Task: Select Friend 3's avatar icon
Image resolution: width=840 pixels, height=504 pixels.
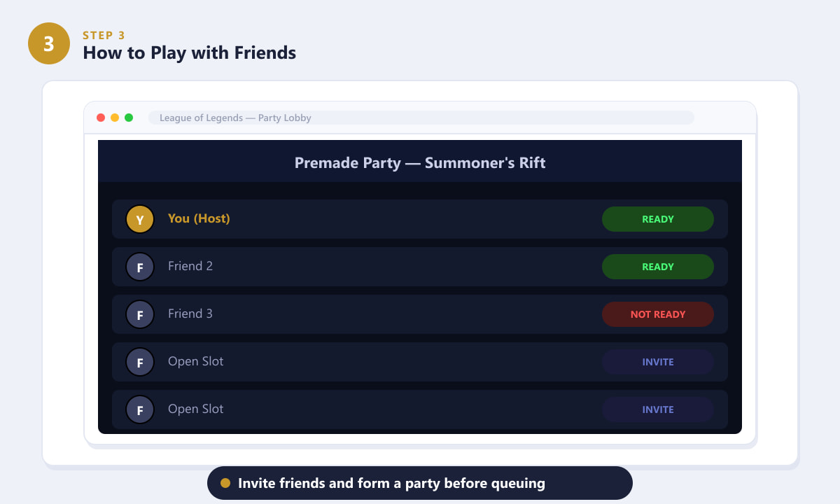Action: pos(140,314)
